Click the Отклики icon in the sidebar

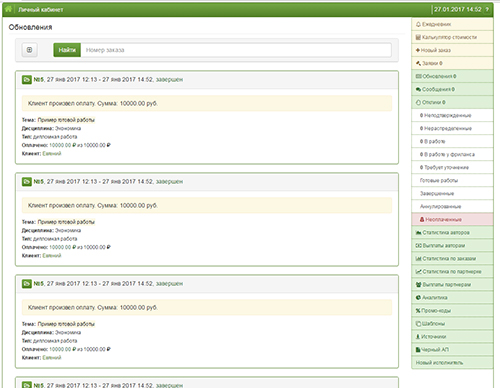[418, 102]
